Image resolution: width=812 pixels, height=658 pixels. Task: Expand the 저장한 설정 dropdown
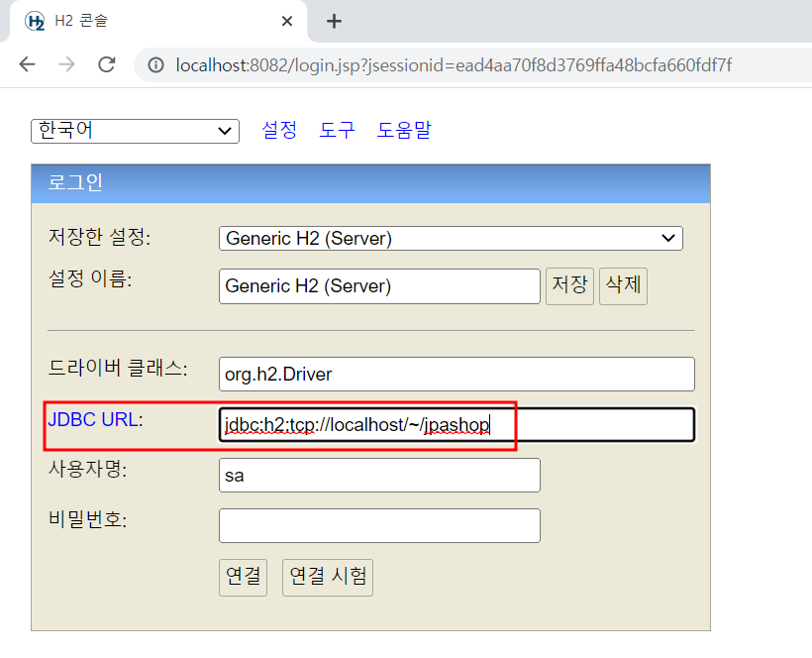[451, 239]
